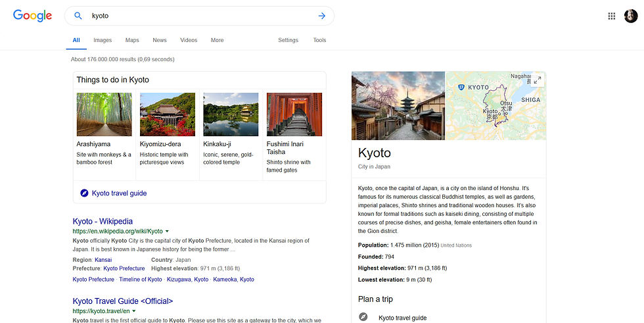Click the About 176.000.000 results text

coord(122,60)
